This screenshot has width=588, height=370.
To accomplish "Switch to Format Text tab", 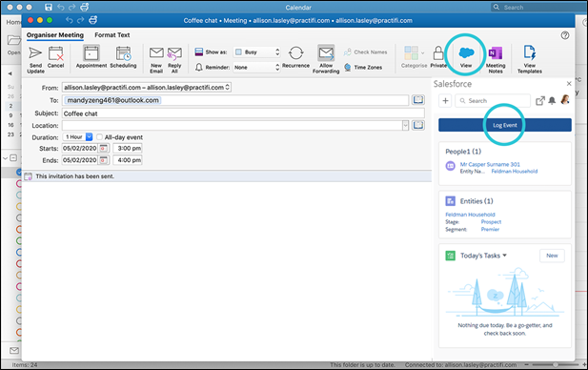I will (x=112, y=35).
